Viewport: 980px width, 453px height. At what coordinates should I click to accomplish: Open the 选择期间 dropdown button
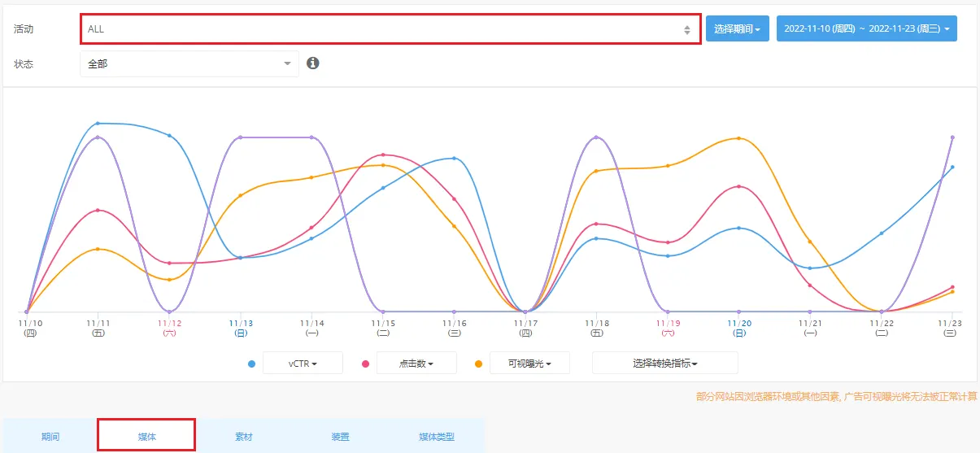pos(737,28)
